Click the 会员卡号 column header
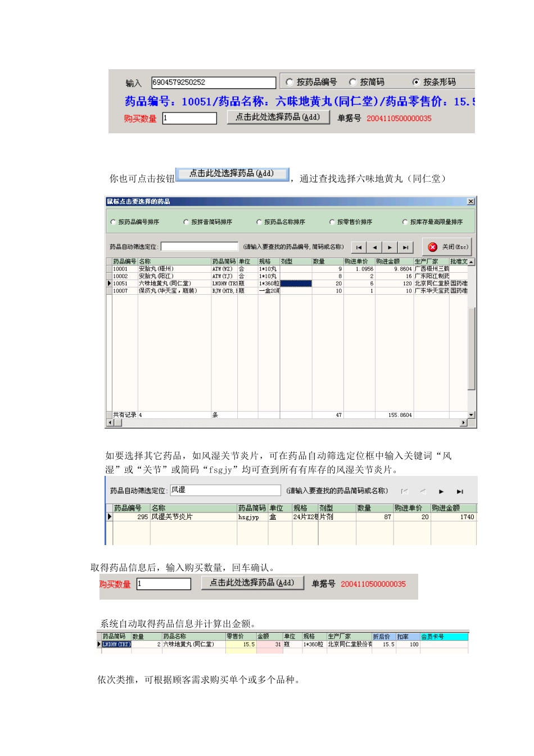The width and height of the screenshot is (534, 756). [x=444, y=637]
